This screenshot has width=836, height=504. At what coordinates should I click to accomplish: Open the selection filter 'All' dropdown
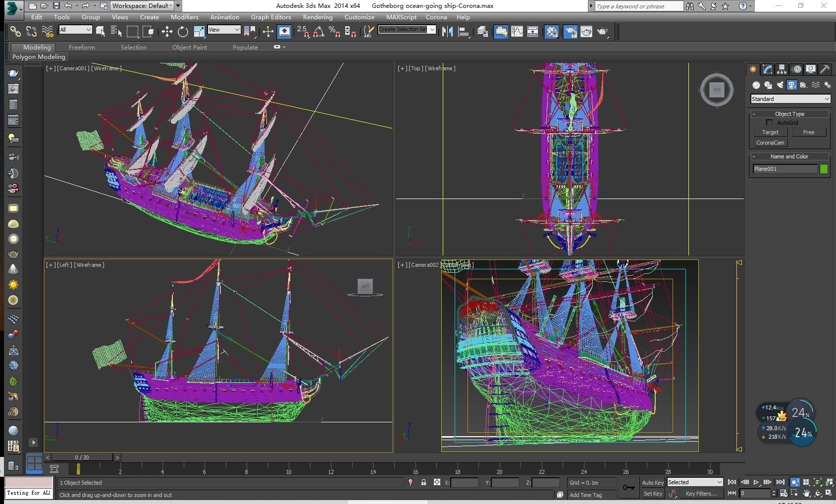[x=75, y=30]
